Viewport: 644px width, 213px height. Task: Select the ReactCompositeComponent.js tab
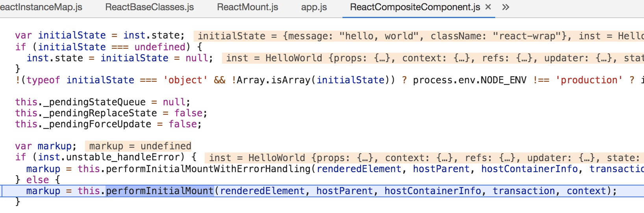(x=415, y=7)
